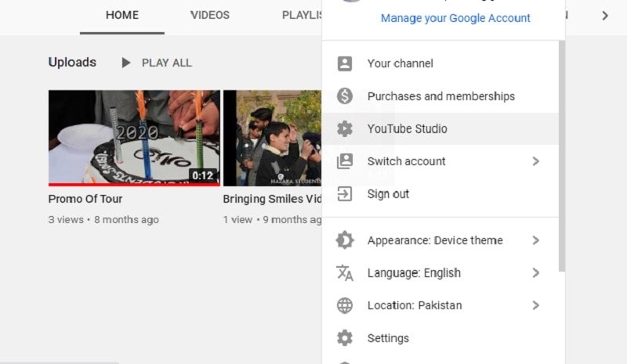Screen dimensions: 627x364
Task: Click the '1 view • 9 months ago' text
Action: [x=272, y=219]
